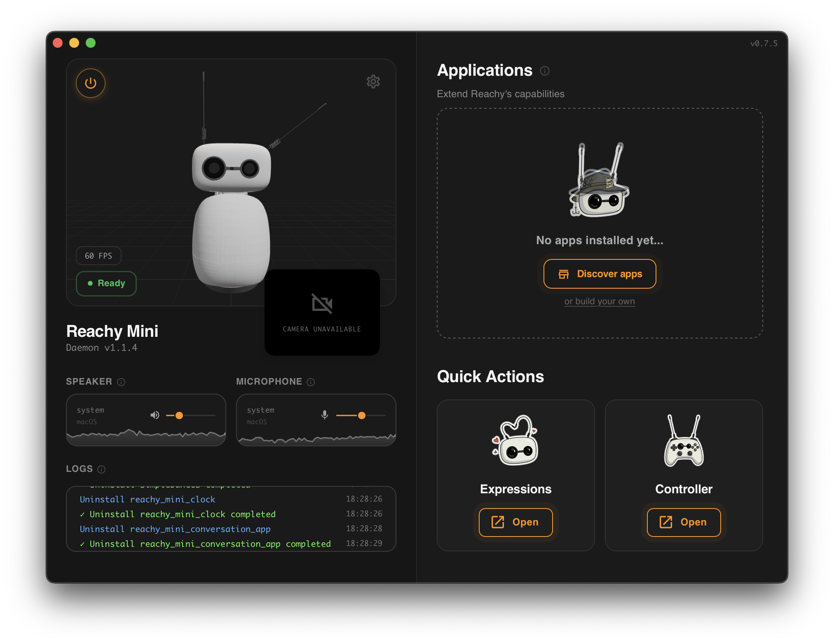Click the Controller gamepad illustration

(x=684, y=441)
